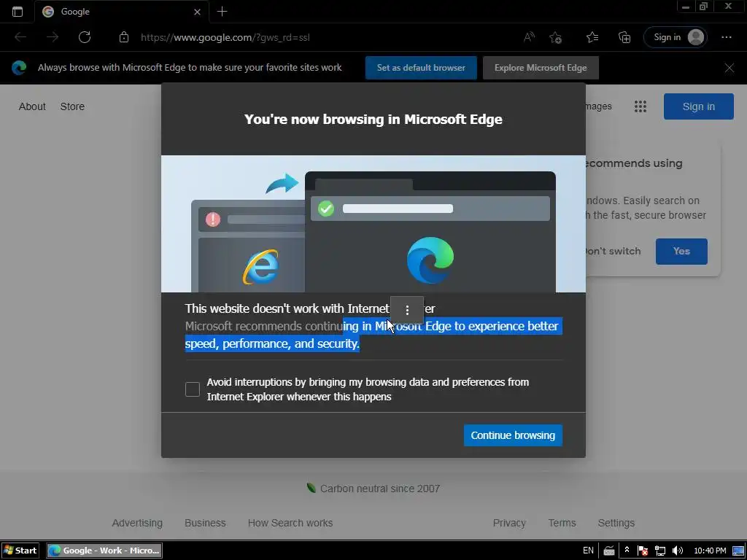
Task: Check Avoid interruptions checkbox
Action: pos(193,389)
